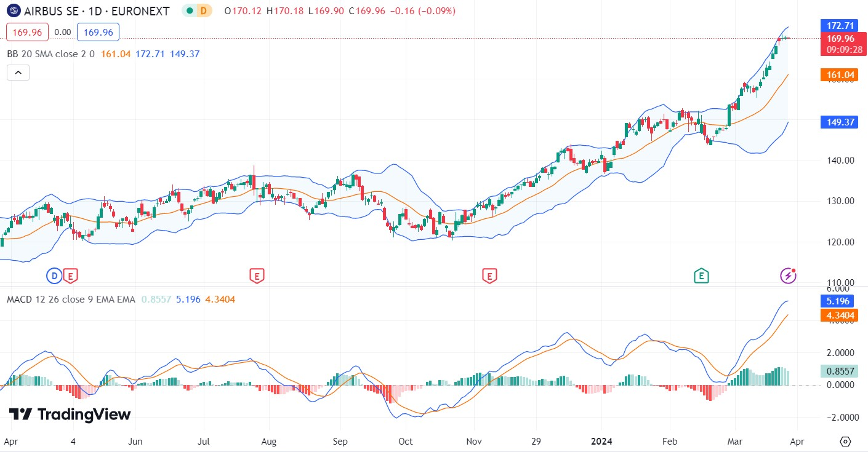Select the BB 20 SMA indicator legend

50,54
